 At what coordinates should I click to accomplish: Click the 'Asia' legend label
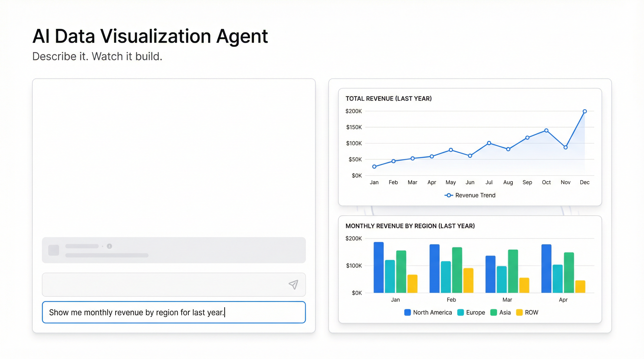[505, 312]
